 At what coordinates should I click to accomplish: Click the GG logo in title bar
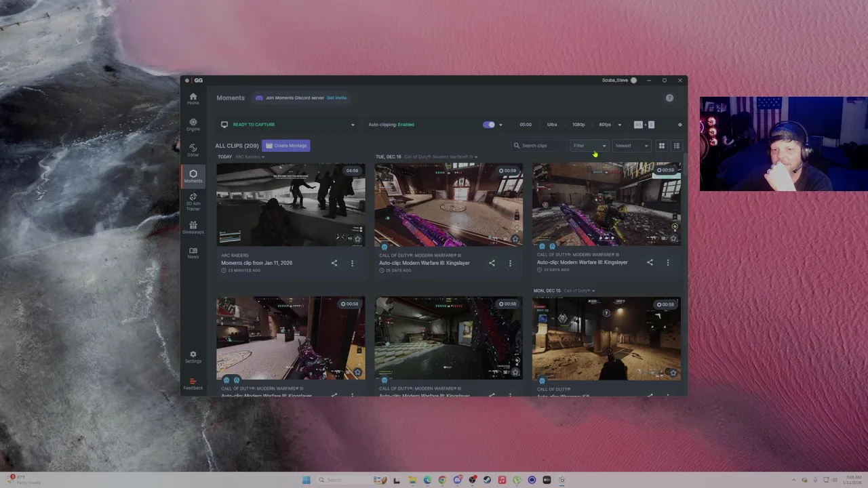(x=194, y=80)
